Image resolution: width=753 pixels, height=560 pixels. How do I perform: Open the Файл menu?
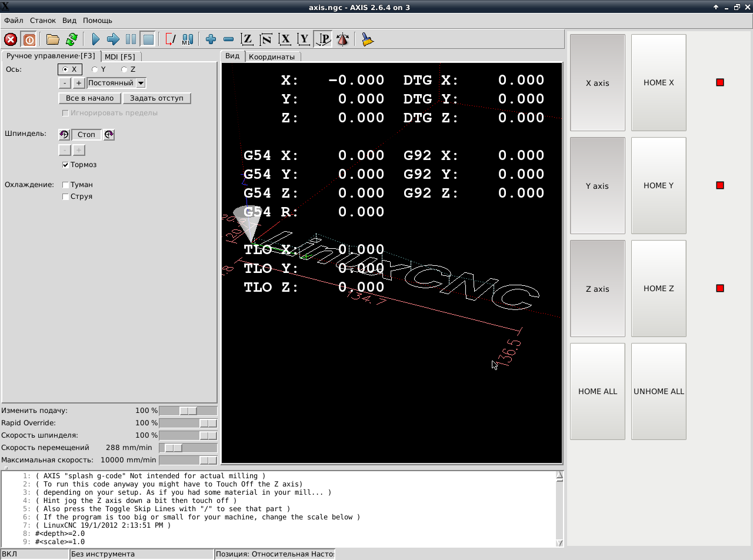14,20
